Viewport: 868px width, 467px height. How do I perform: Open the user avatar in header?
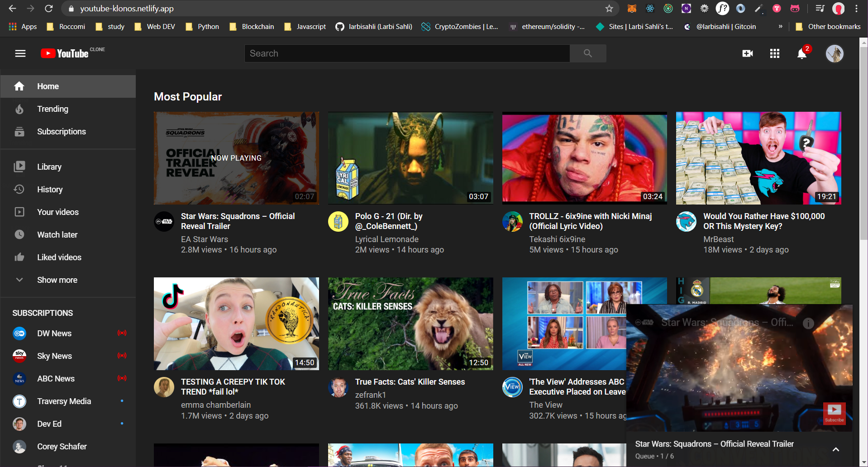click(835, 53)
